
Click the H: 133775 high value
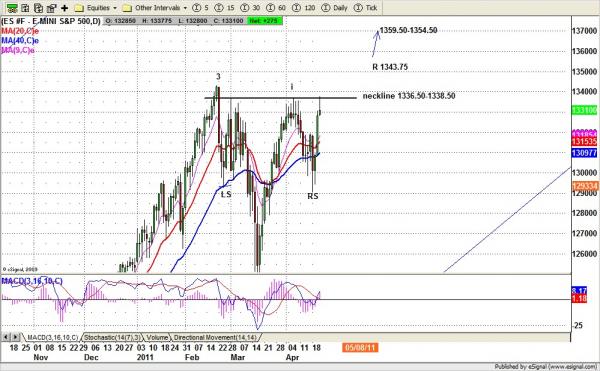(157, 21)
